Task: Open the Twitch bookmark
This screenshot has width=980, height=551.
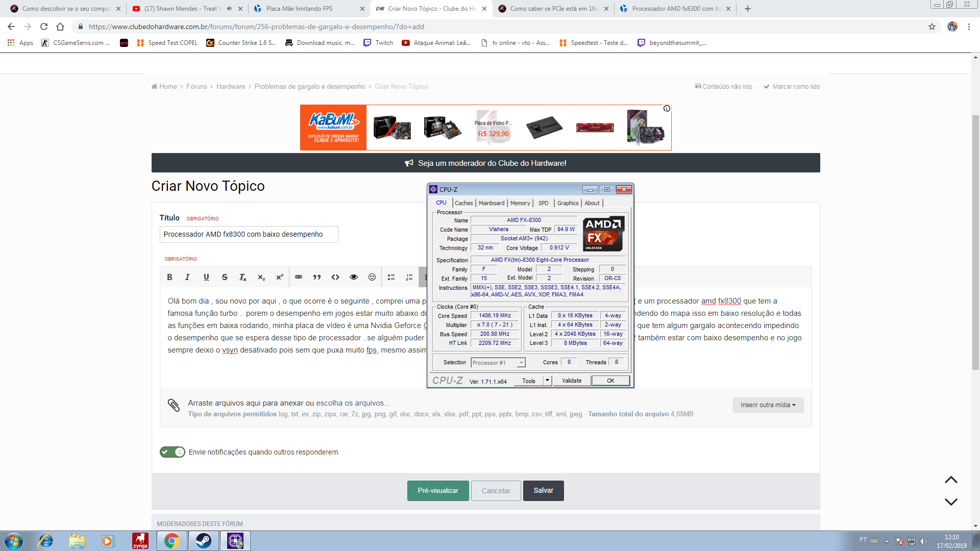Action: pos(378,43)
